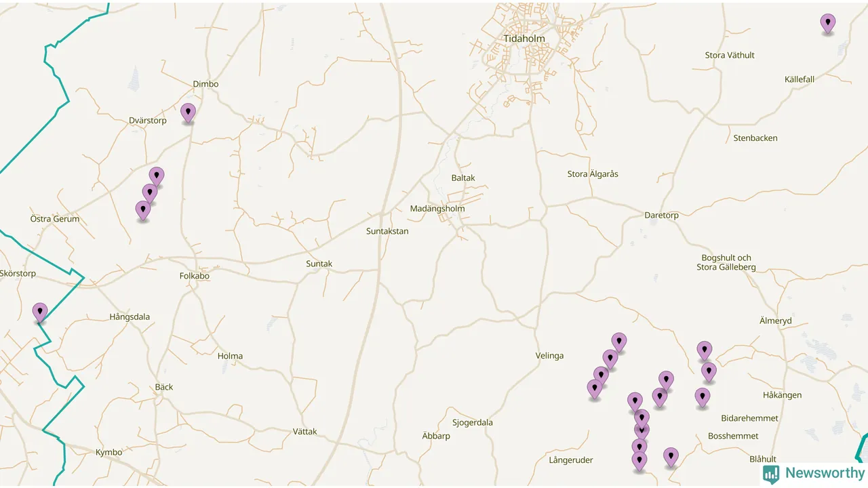Select middle of three markers near Östra Gerum
Screen dimensions: 868x488
coord(150,194)
